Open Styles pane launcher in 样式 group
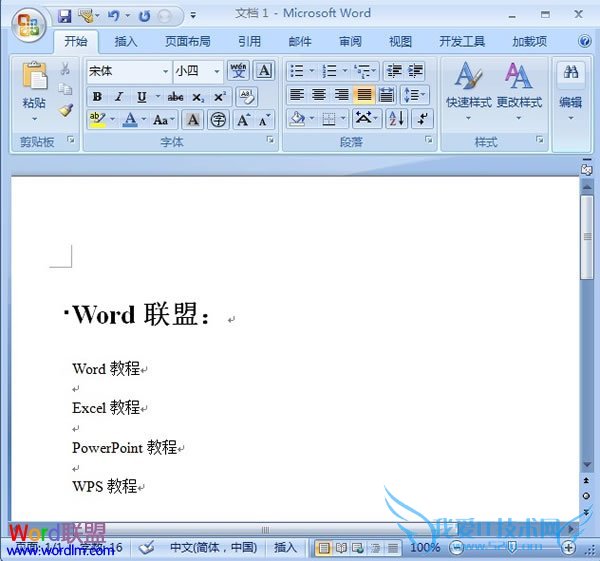Screen dimensions: 600x561 (540, 139)
